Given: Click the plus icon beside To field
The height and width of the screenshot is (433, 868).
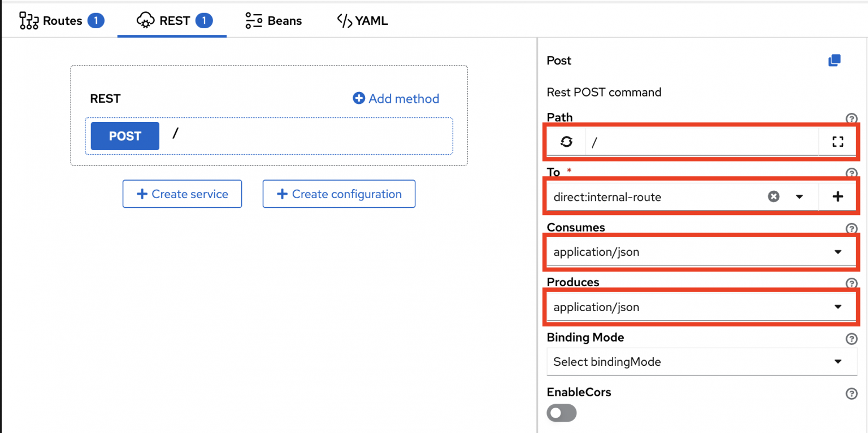Looking at the screenshot, I should click(x=837, y=196).
